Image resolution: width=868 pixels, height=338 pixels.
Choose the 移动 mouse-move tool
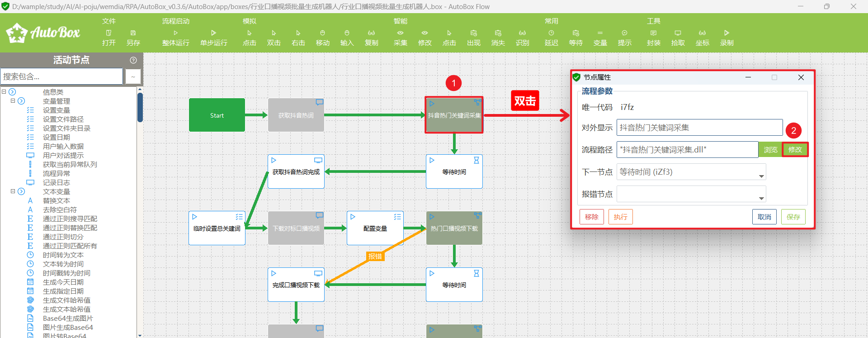point(322,38)
